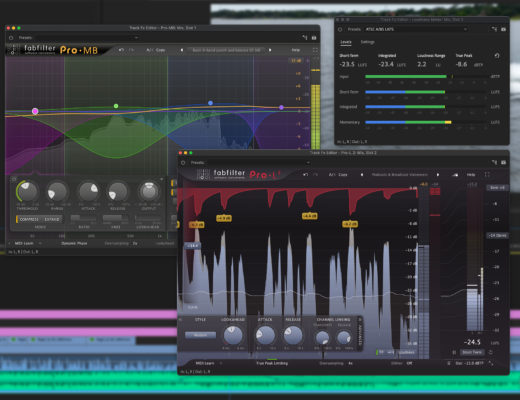Image resolution: width=520 pixels, height=400 pixels.
Task: Toggle the A/B switch in Pro-MB
Action: coord(149,50)
